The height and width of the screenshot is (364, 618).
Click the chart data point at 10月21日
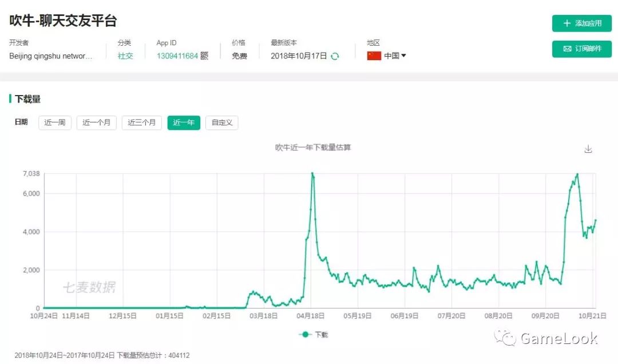592,232
